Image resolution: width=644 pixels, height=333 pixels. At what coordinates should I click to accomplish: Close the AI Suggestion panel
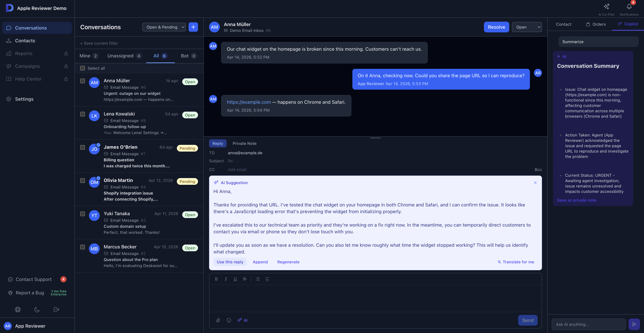point(535,183)
